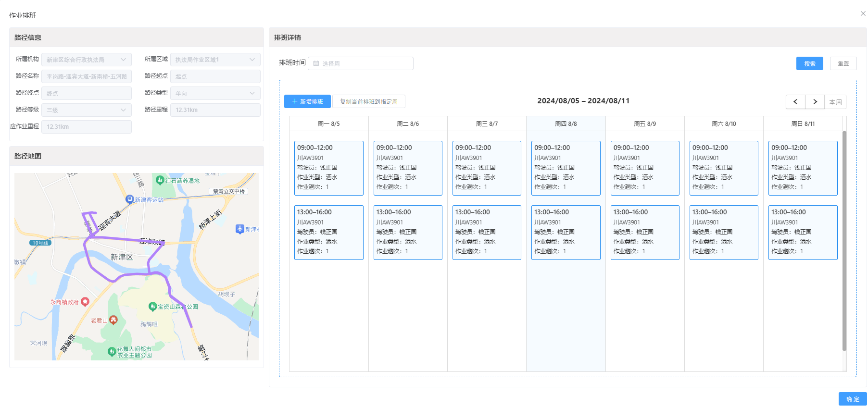
Task: Click the schedule table vertical scrollbar
Action: [844, 240]
